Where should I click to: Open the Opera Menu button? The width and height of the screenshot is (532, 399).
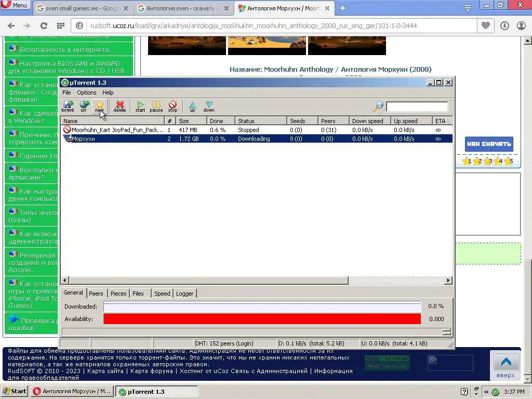pos(15,5)
